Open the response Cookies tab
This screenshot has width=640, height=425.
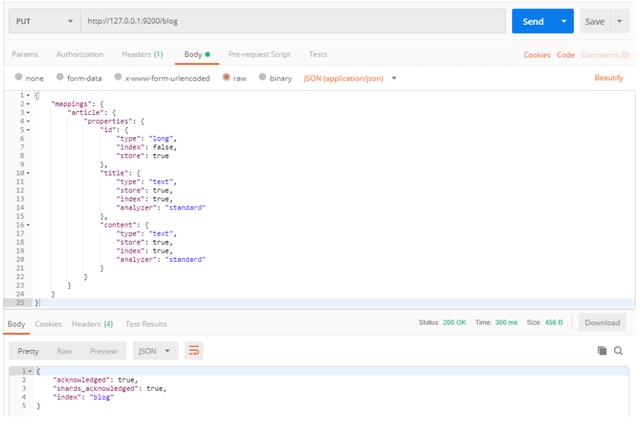click(x=48, y=324)
